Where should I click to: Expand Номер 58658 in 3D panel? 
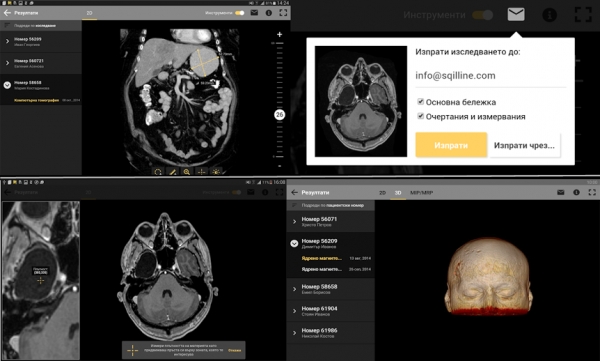[x=331, y=289]
